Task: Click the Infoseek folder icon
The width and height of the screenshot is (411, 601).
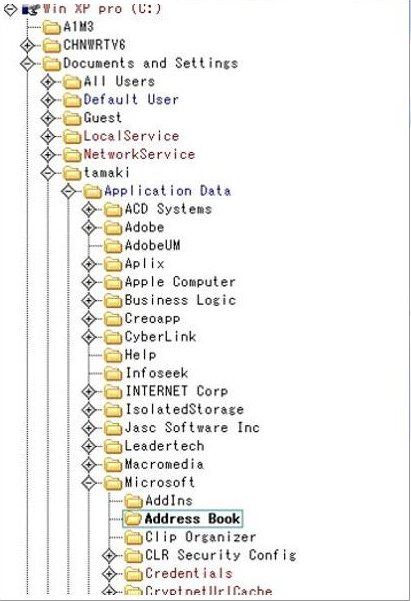Action: click(113, 373)
